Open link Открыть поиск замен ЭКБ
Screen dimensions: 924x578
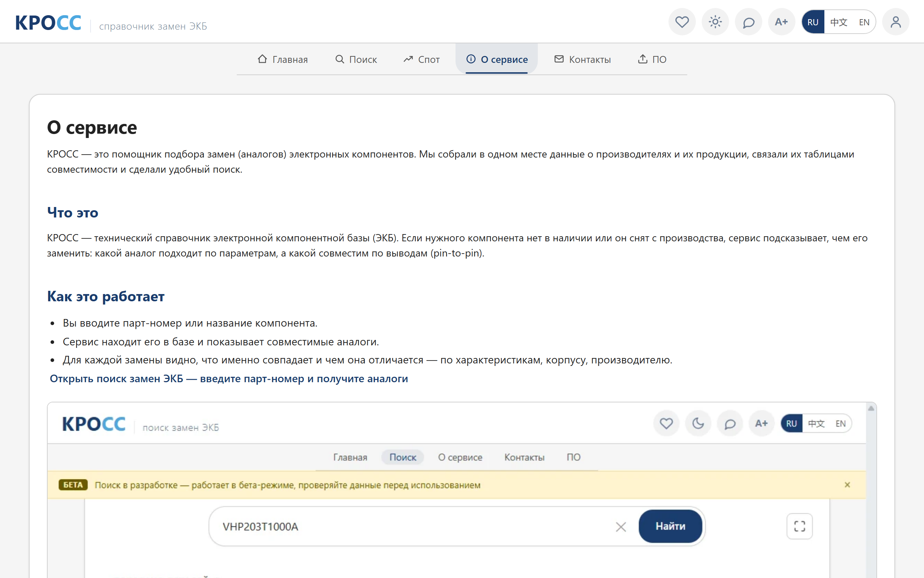pos(229,379)
